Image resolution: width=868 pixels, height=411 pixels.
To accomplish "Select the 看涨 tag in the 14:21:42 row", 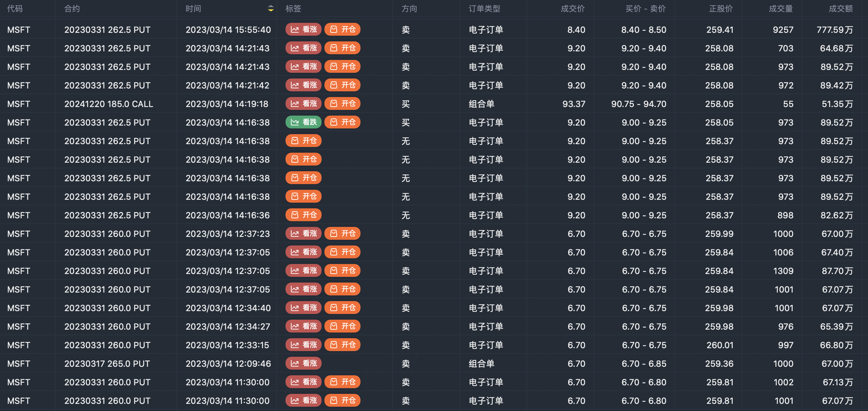I will click(303, 85).
